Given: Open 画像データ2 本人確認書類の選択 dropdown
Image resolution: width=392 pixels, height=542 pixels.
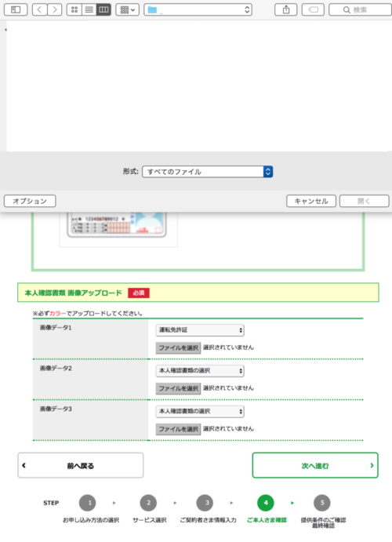Looking at the screenshot, I should coord(200,371).
